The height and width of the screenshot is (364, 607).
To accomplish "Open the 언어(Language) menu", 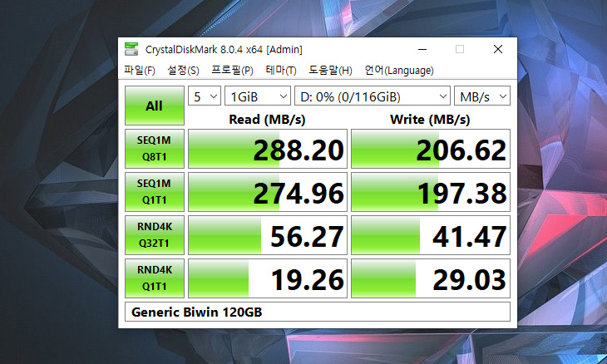I will [x=399, y=71].
